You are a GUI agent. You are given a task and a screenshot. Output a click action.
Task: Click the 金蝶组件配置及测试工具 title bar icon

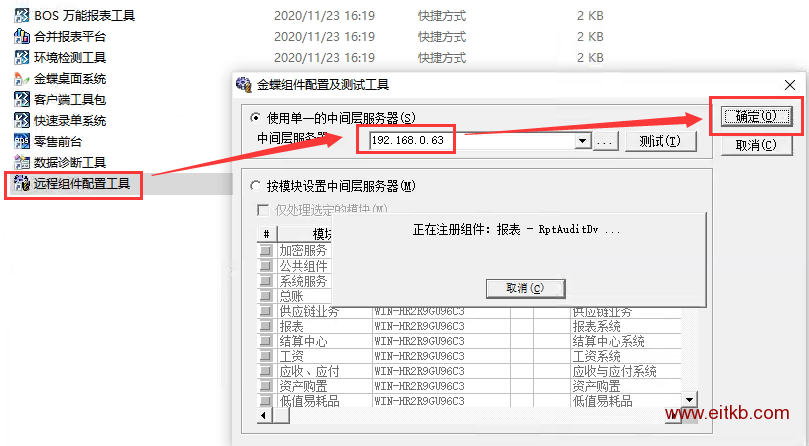pyautogui.click(x=244, y=84)
